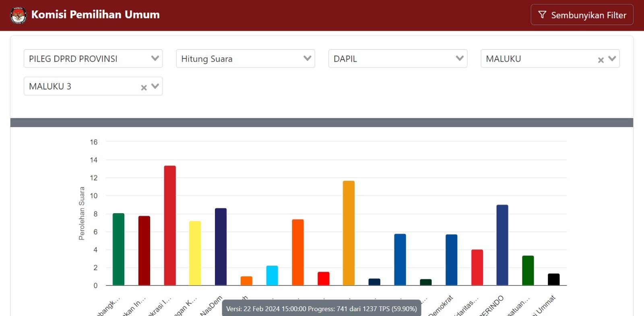Click the tallest red bar in chart
Image resolution: width=644 pixels, height=316 pixels.
coord(170,226)
